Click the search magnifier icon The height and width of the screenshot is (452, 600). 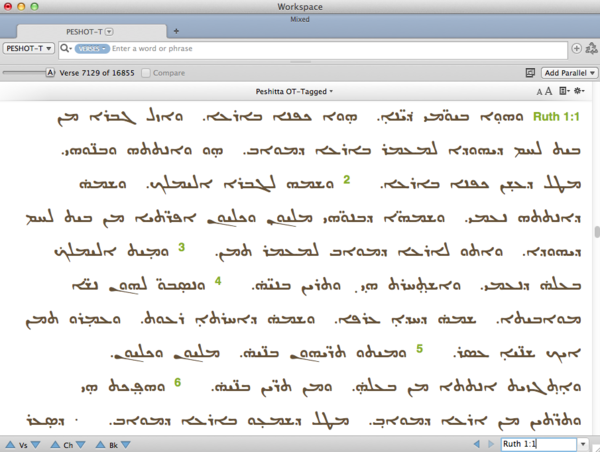[x=65, y=48]
